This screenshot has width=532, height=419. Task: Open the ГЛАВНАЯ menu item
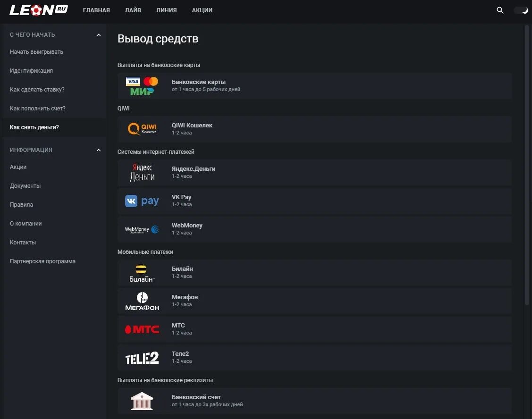(96, 10)
